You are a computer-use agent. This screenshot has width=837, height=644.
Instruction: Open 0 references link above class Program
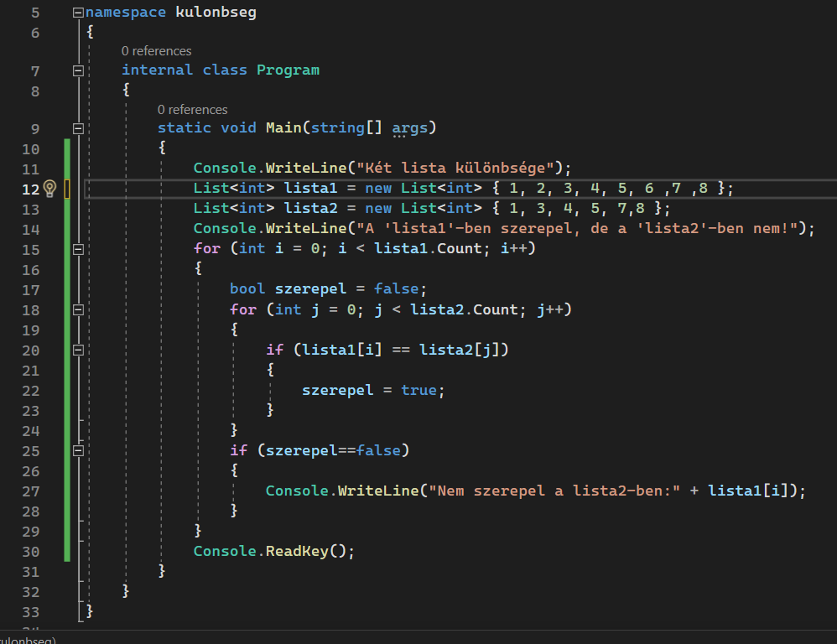[156, 51]
